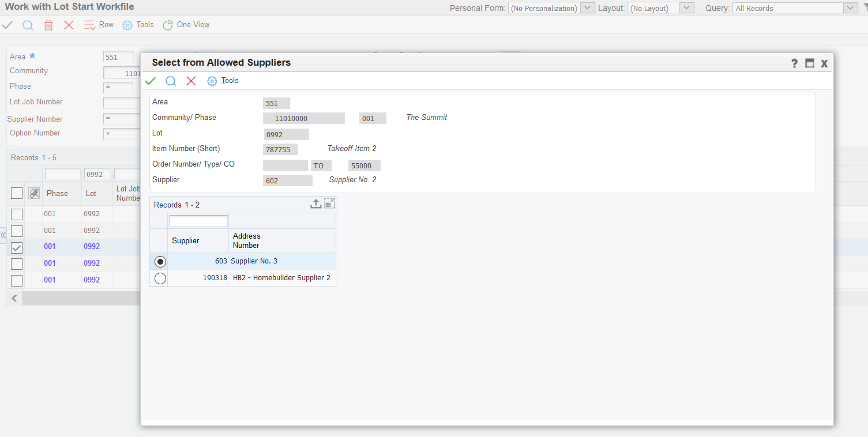Maximize the Select from Allowed Suppliers dialog
The width and height of the screenshot is (868, 437).
(x=810, y=63)
